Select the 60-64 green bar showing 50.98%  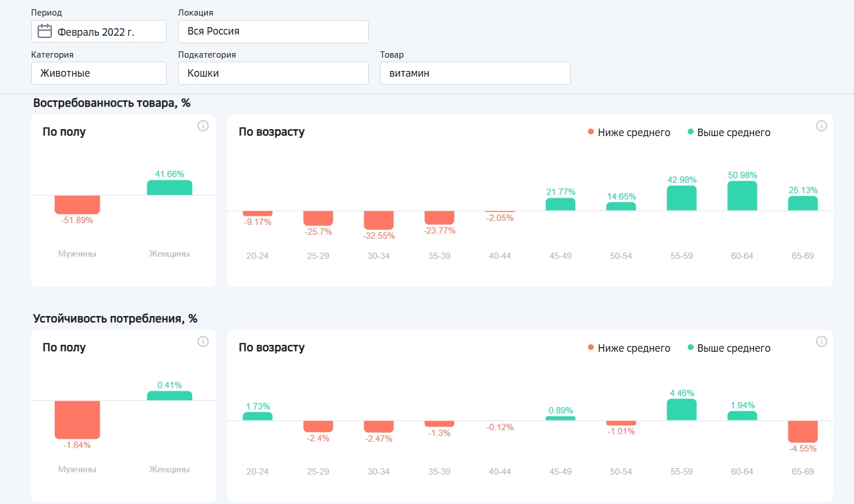pyautogui.click(x=742, y=197)
